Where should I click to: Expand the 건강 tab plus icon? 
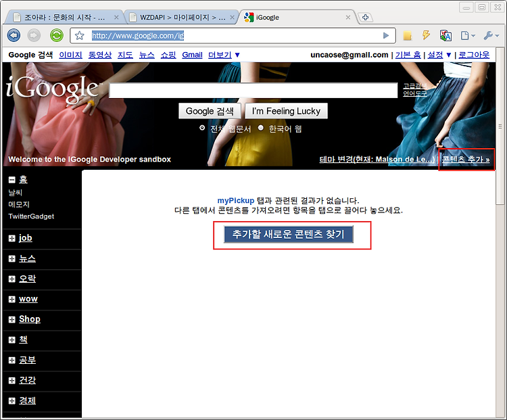point(12,381)
